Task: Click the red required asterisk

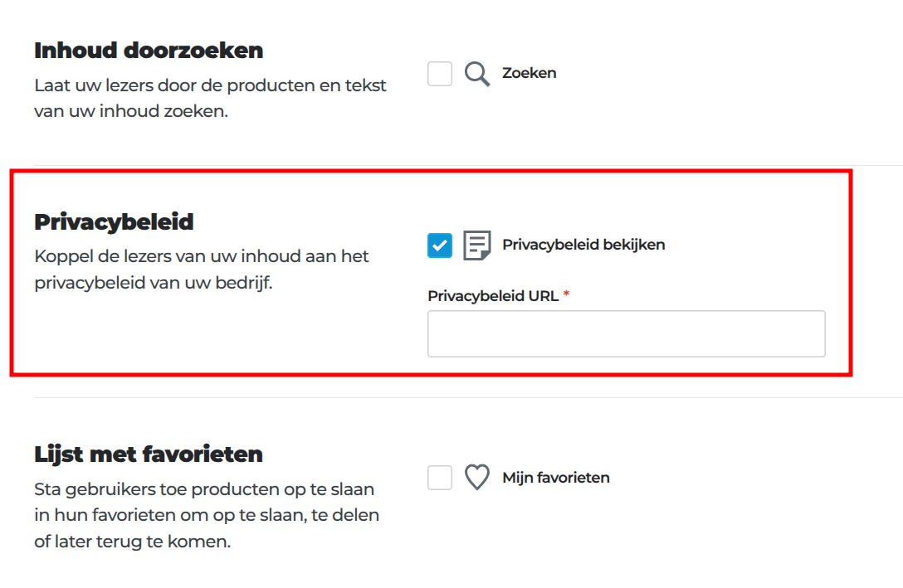Action: coord(567,294)
